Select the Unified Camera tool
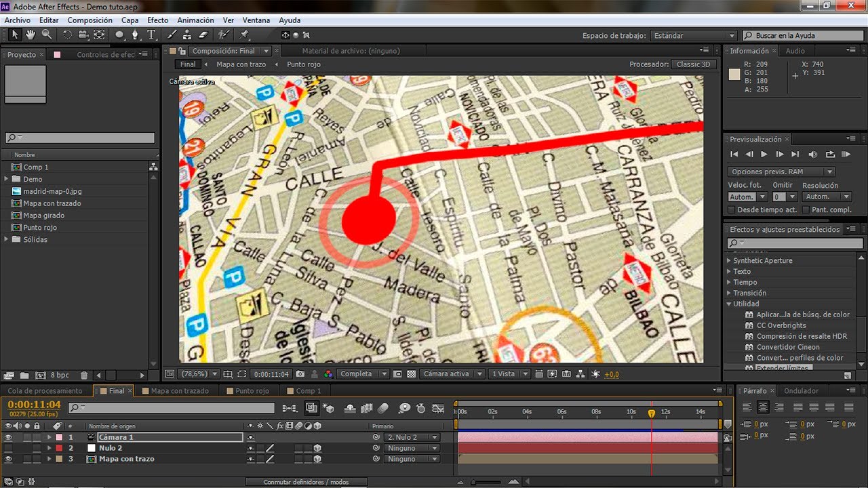Viewport: 868px width, 488px height. 83,35
